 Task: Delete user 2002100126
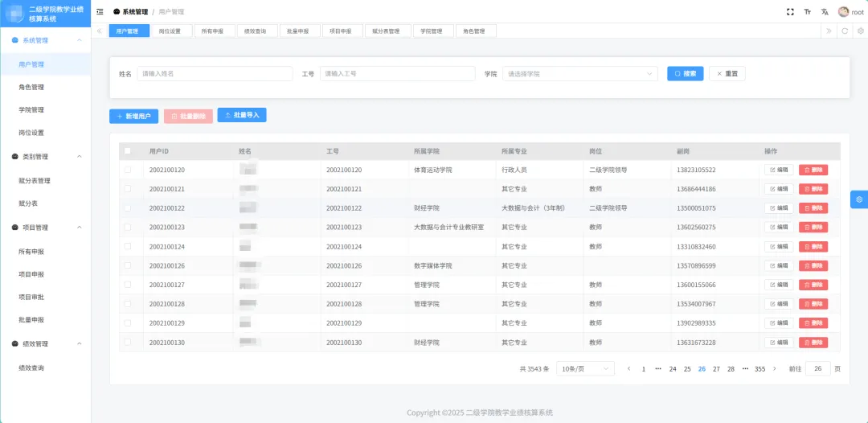813,265
